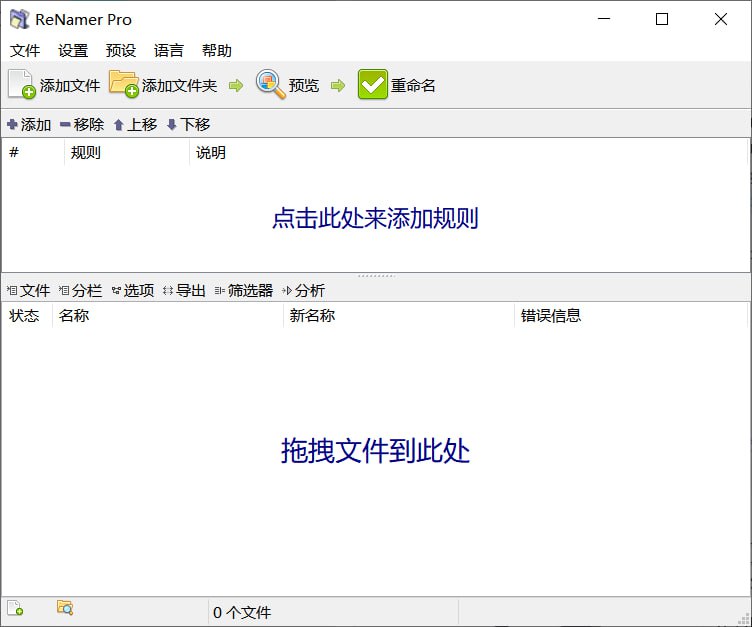Move rule up with 上移 arrow
This screenshot has width=752, height=627.
(136, 125)
